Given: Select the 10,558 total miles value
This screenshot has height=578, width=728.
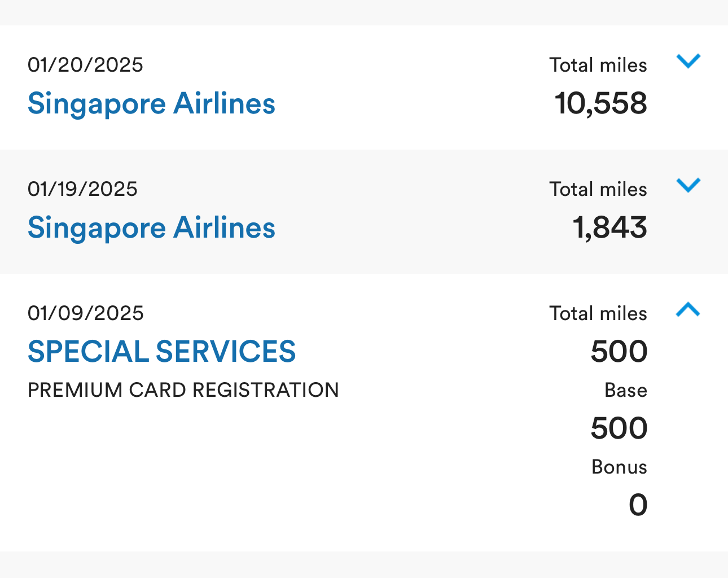Looking at the screenshot, I should [x=600, y=104].
